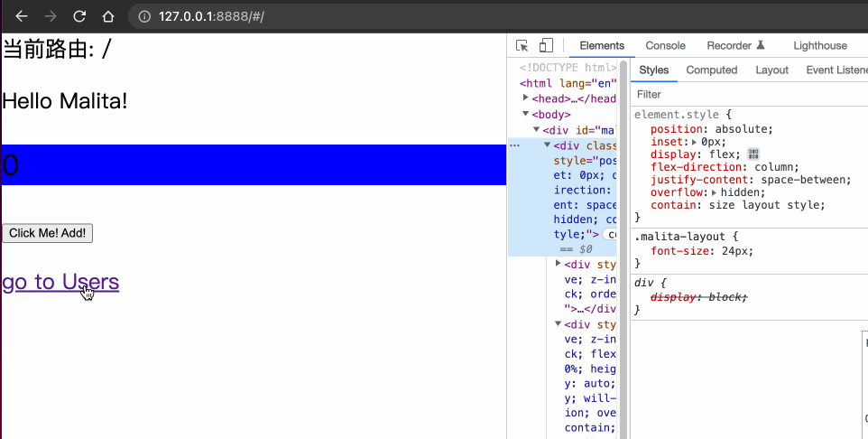Select the Styles sub-tab

click(654, 70)
